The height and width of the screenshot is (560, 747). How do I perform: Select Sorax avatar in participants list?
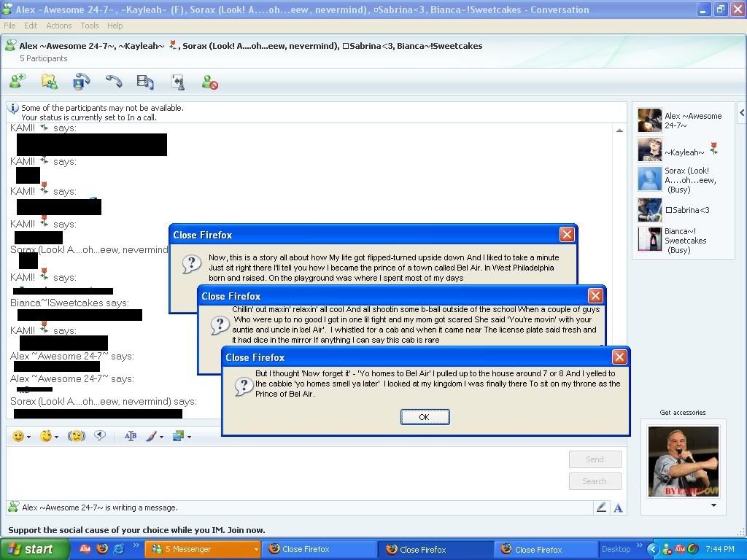[649, 179]
